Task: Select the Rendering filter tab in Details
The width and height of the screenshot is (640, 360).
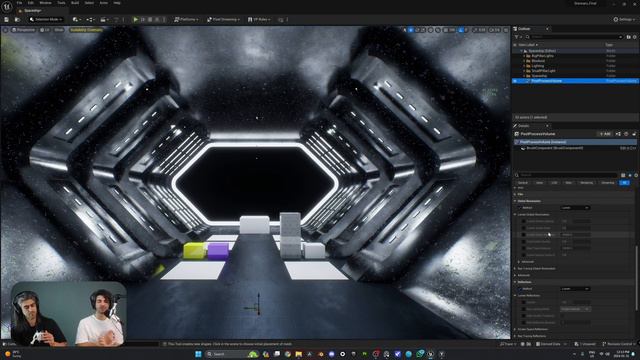Action: 587,182
